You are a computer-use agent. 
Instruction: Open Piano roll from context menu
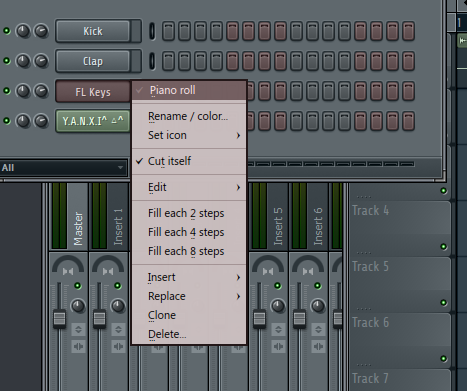pos(189,90)
